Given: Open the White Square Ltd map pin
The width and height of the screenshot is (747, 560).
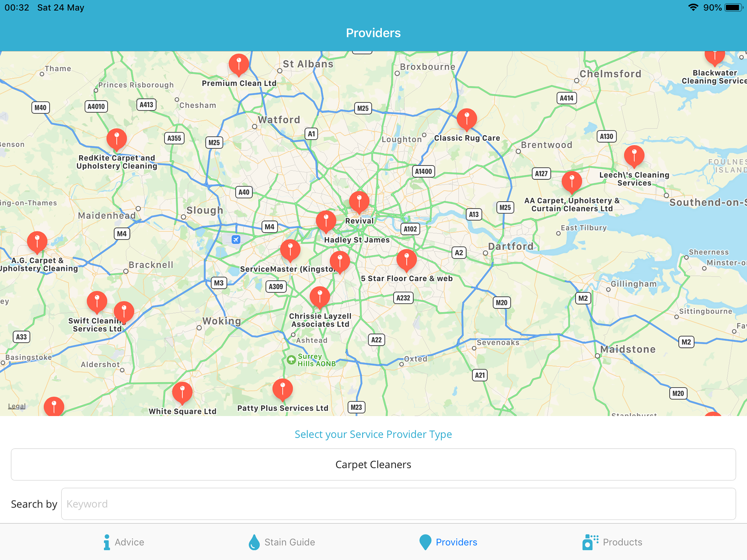Looking at the screenshot, I should [182, 393].
